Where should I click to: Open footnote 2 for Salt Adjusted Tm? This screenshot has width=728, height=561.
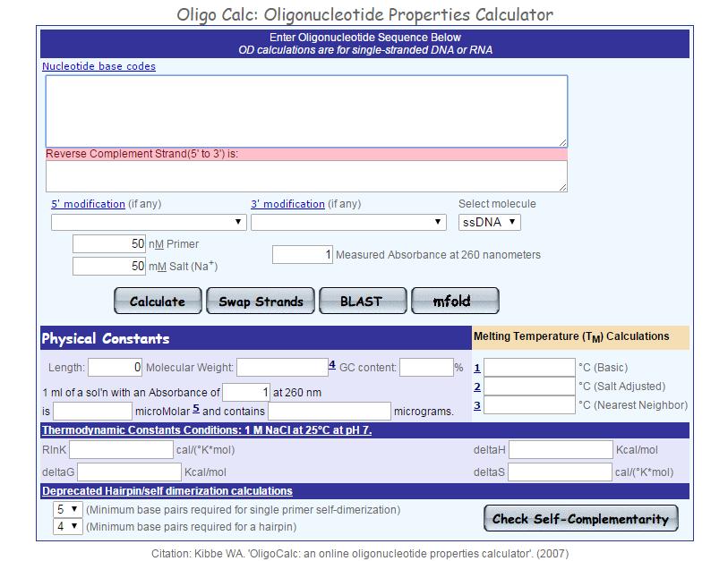tap(477, 387)
